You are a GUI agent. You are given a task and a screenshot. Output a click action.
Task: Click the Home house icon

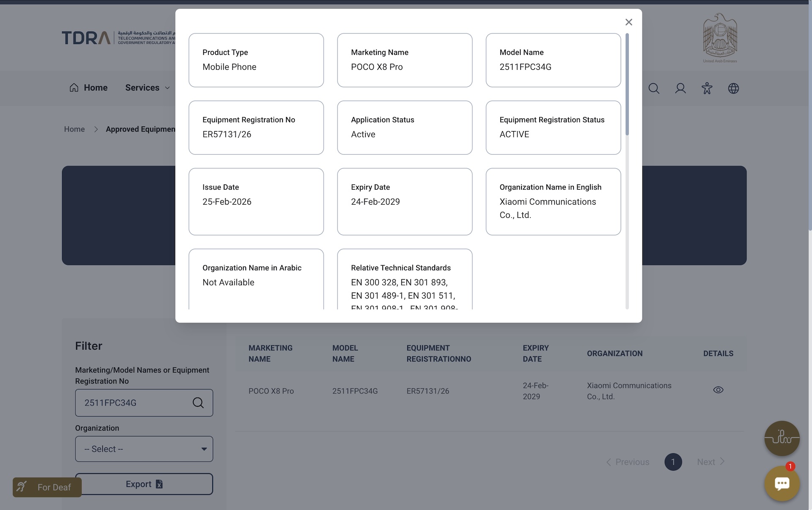74,88
